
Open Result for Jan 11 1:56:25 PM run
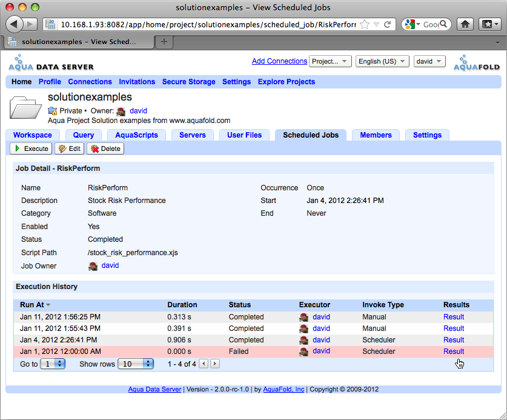454,317
